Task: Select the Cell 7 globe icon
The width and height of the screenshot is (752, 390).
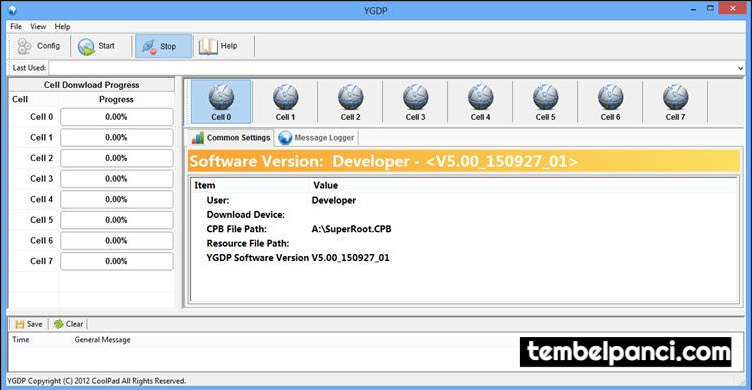Action: coord(675,97)
